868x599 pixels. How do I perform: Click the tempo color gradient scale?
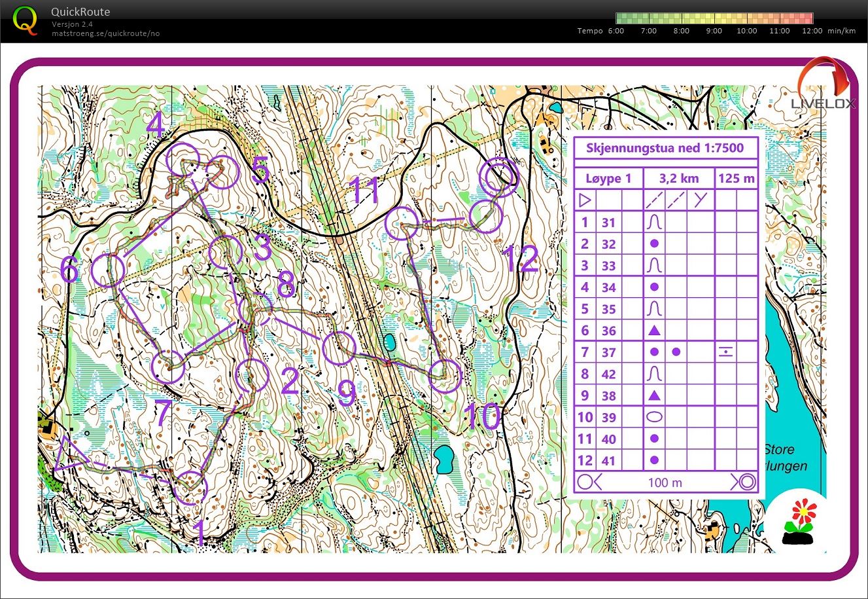714,18
